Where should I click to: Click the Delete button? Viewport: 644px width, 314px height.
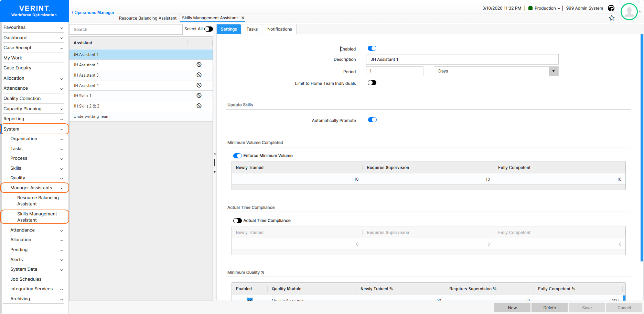tap(549, 308)
